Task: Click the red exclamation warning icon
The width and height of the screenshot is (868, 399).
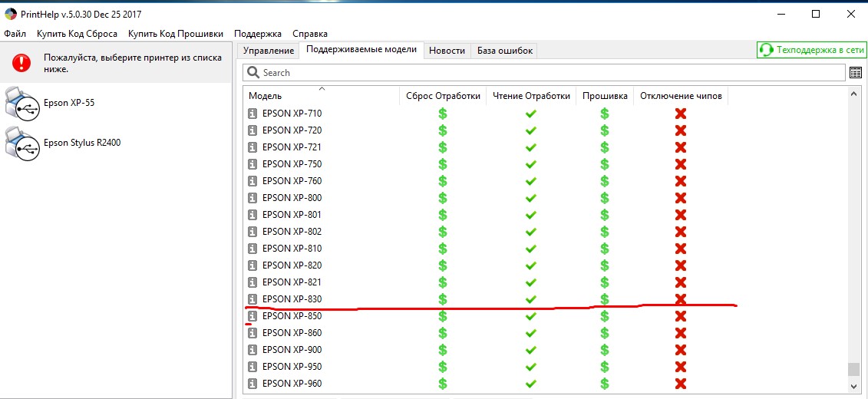Action: [22, 62]
